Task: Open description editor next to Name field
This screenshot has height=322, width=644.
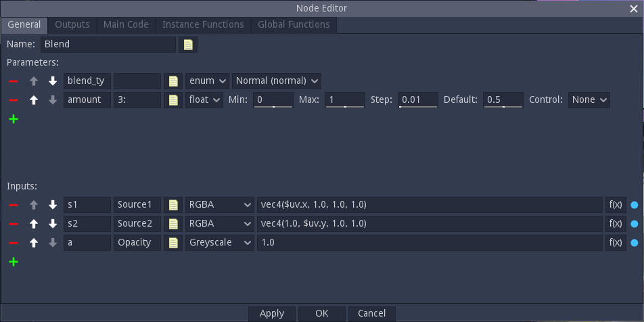Action: click(x=188, y=45)
